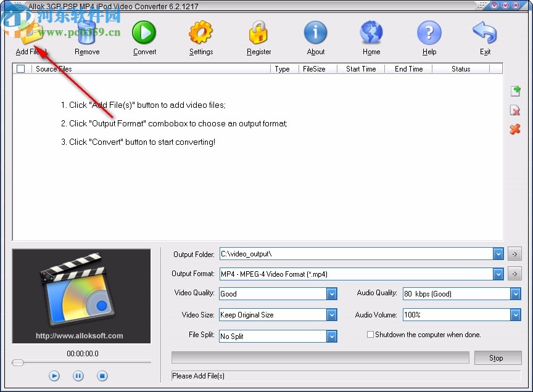Play the preview video
533x392 pixels.
[x=54, y=375]
